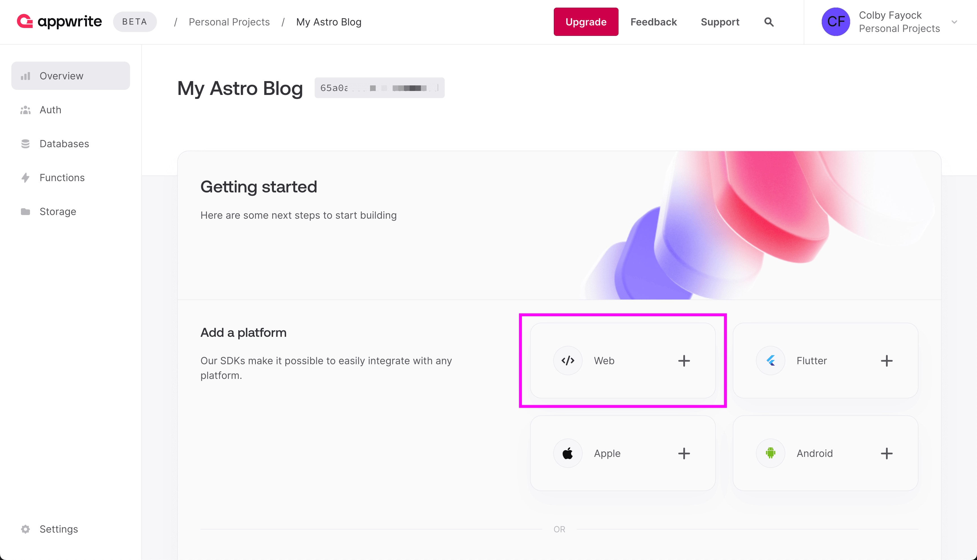Click My Astro Blog breadcrumb
The image size is (977, 560).
[x=328, y=22]
